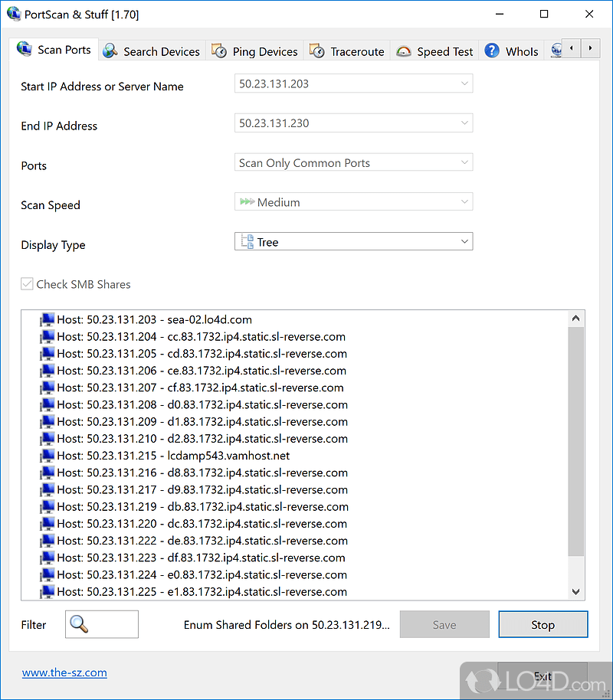This screenshot has height=700, width=613.
Task: Click the Ping Devices tab icon
Action: [x=217, y=50]
